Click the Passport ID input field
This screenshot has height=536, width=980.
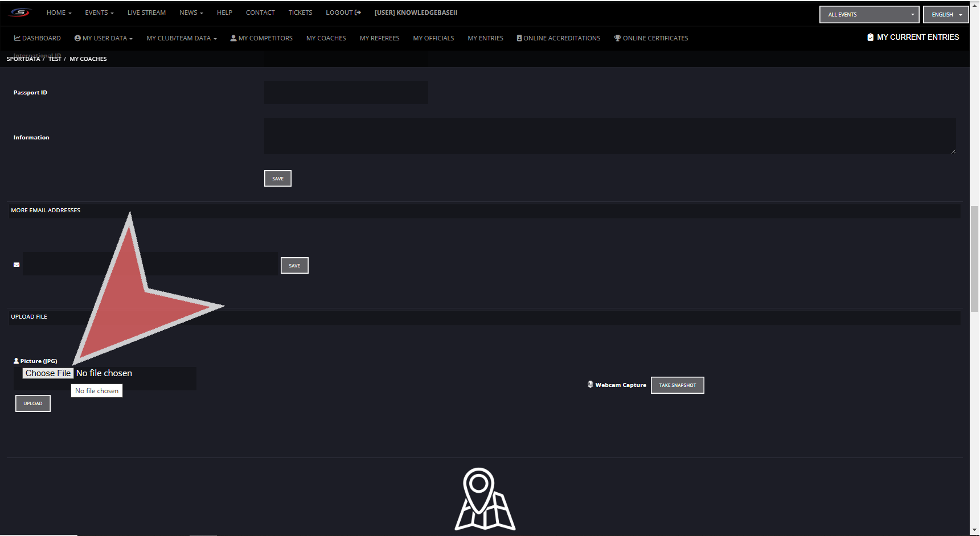point(346,92)
